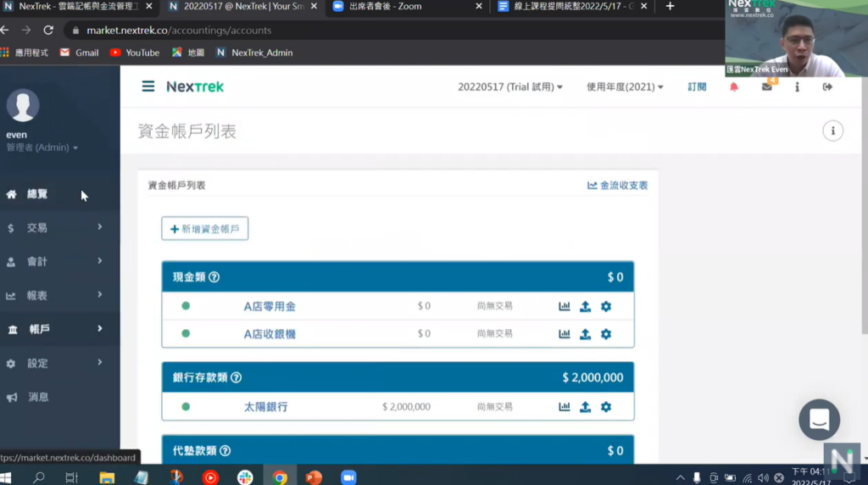Open the NexTrek_Admin bookmark
868x485 pixels.
[x=254, y=53]
